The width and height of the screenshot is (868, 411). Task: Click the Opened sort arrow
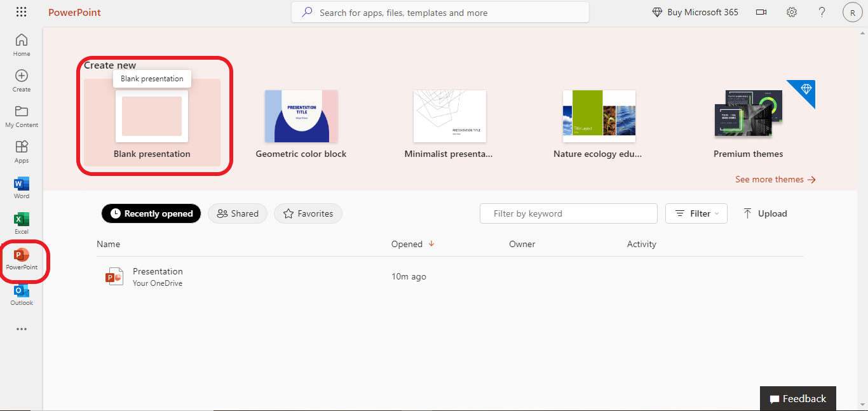pyautogui.click(x=432, y=244)
